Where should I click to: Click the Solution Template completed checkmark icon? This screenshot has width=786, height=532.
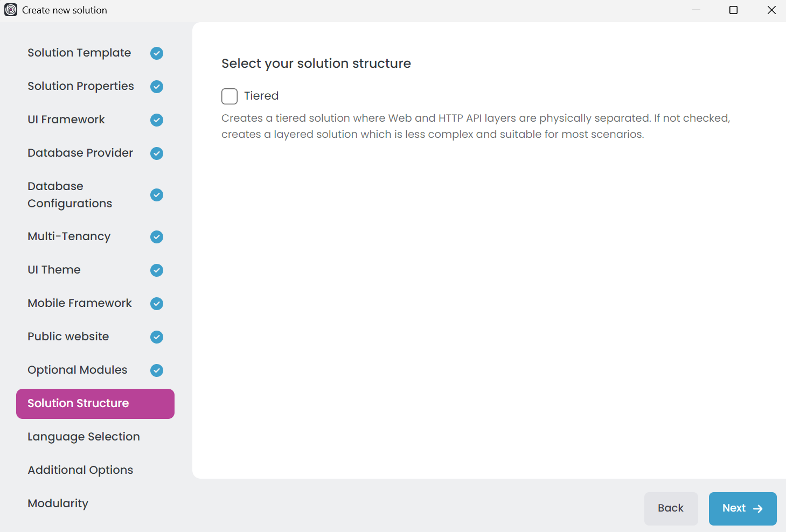coord(157,53)
